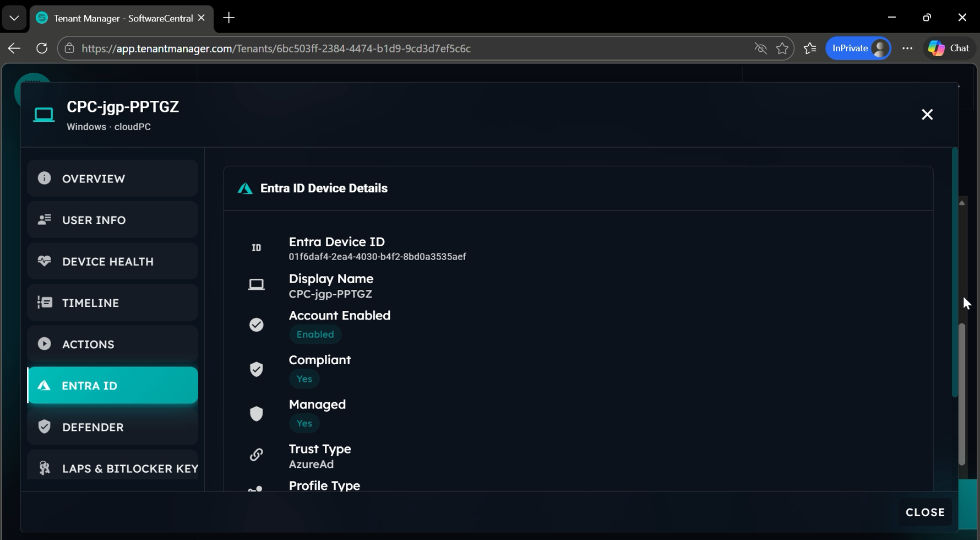Viewport: 980px width, 540px height.
Task: Open the Device Health section
Action: pos(112,261)
